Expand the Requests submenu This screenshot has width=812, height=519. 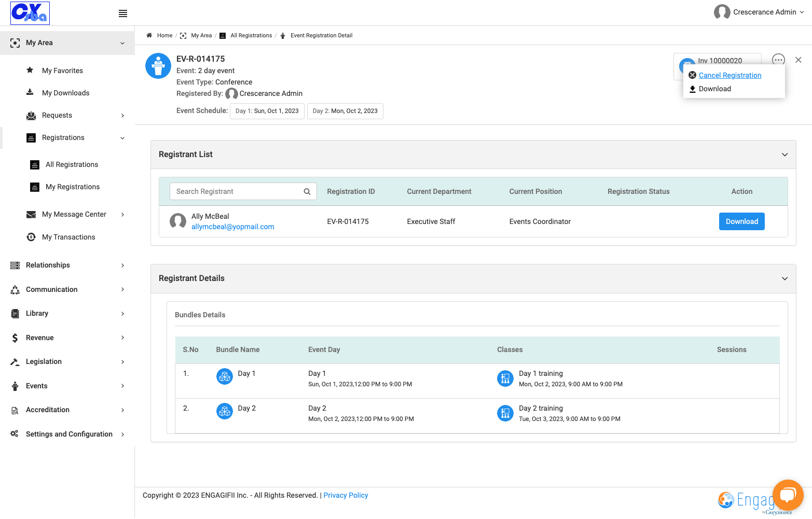pyautogui.click(x=122, y=116)
